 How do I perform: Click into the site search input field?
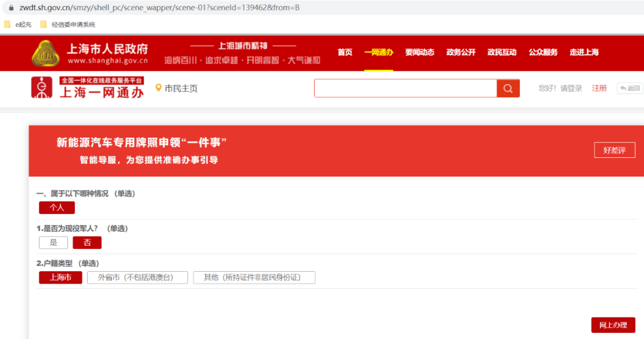click(405, 88)
